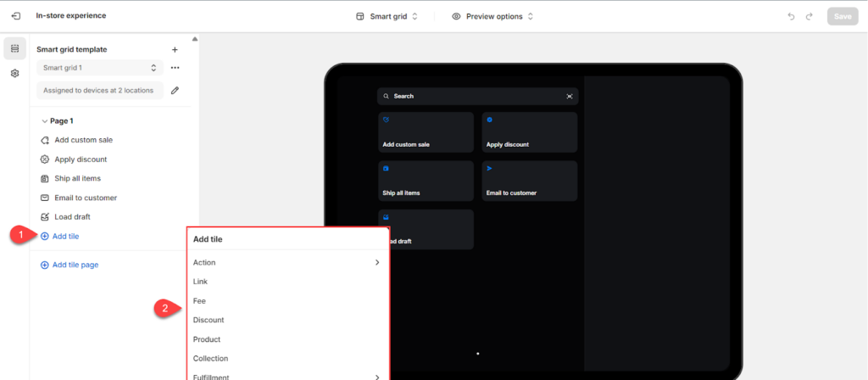868x380 pixels.
Task: Expand the Action submenu in Add tile
Action: click(286, 263)
